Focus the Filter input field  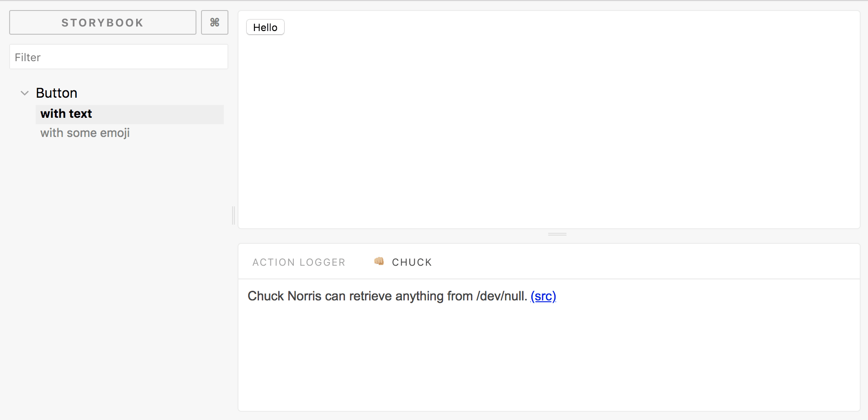coord(119,57)
